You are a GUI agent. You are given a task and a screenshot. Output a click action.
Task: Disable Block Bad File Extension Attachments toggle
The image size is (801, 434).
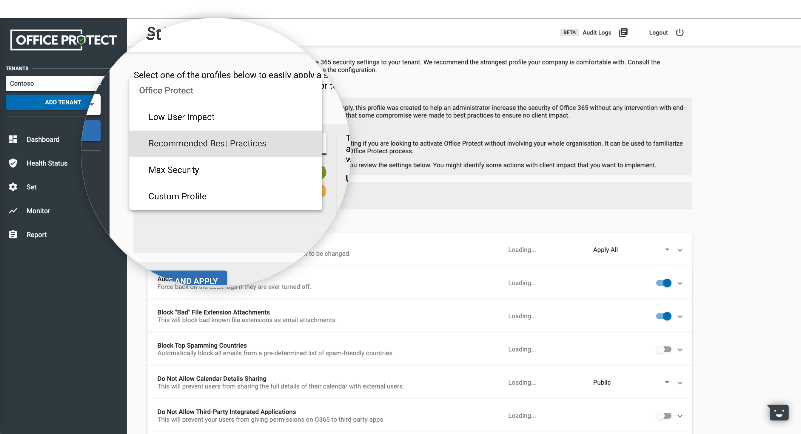coord(663,316)
